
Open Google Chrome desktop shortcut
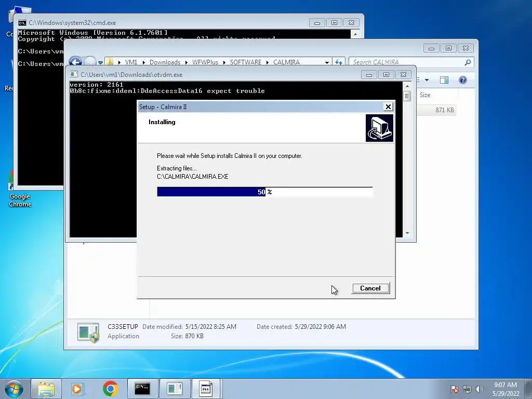tap(20, 190)
